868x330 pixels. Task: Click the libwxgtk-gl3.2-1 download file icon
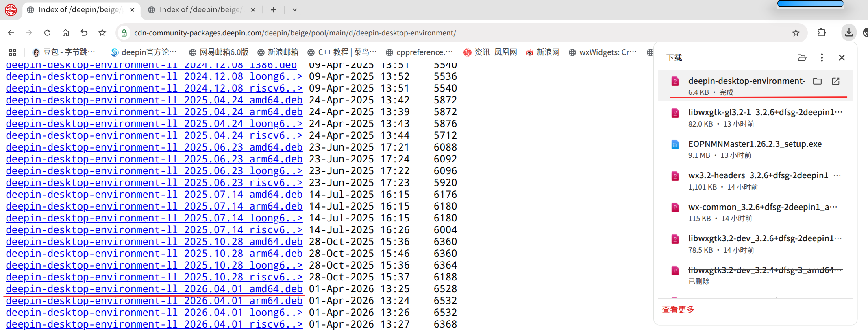675,113
